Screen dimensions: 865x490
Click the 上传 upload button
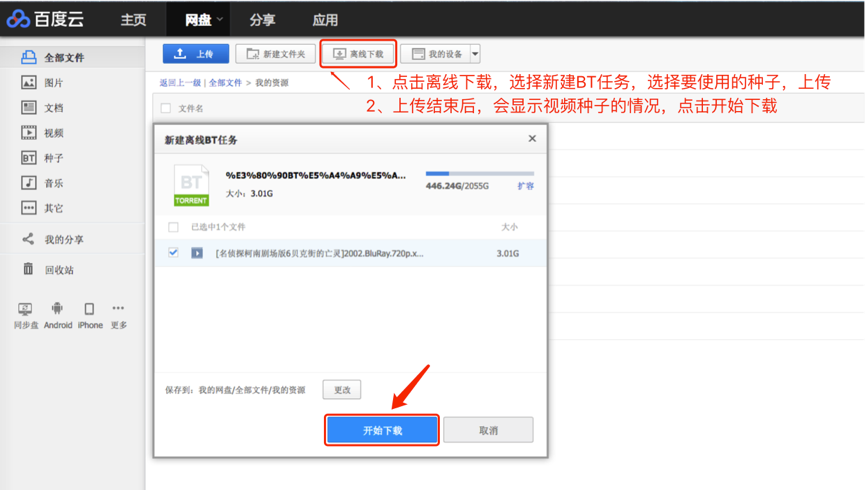196,54
